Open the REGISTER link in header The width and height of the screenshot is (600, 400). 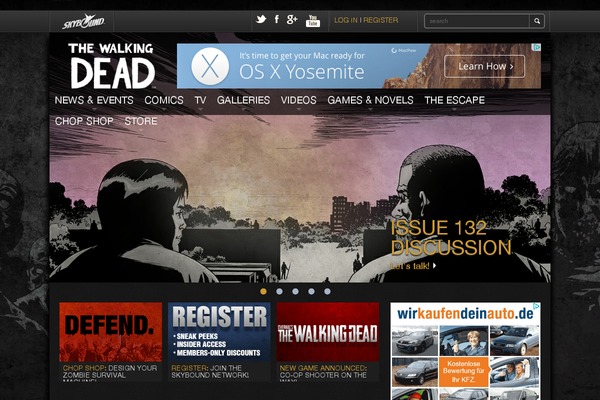pos(381,20)
